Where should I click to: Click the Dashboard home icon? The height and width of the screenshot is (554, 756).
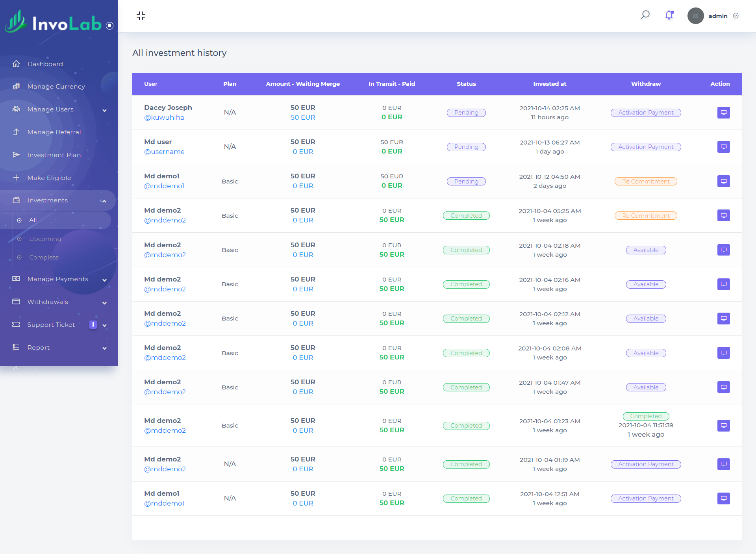click(x=16, y=64)
